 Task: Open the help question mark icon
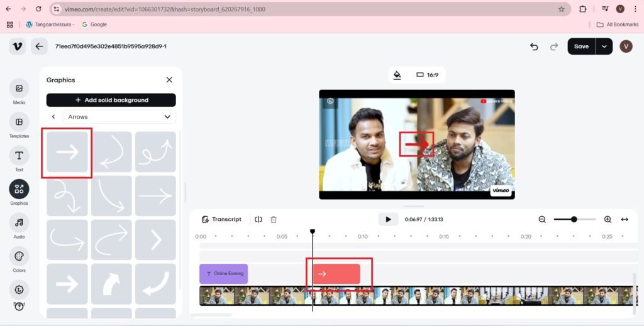point(19,307)
